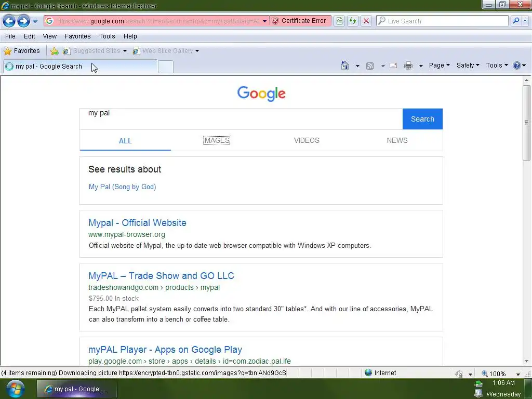Select the ALL results tab
This screenshot has width=532, height=399.
tap(125, 141)
